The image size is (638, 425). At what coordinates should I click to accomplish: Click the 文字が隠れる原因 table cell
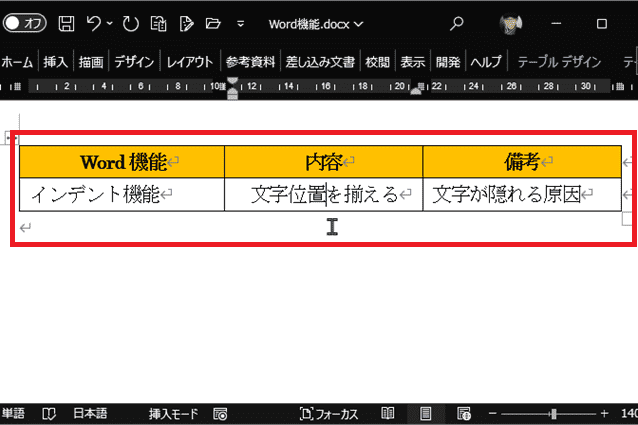coord(522,194)
